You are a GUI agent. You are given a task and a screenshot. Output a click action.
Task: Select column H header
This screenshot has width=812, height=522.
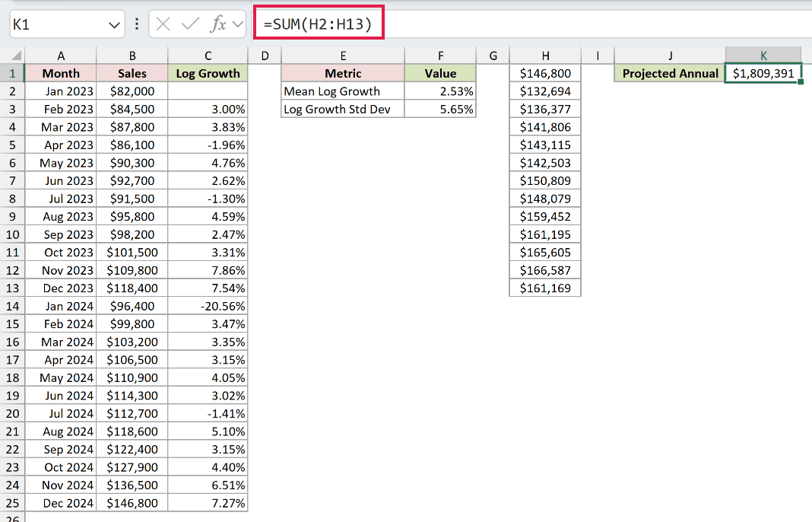[545, 56]
